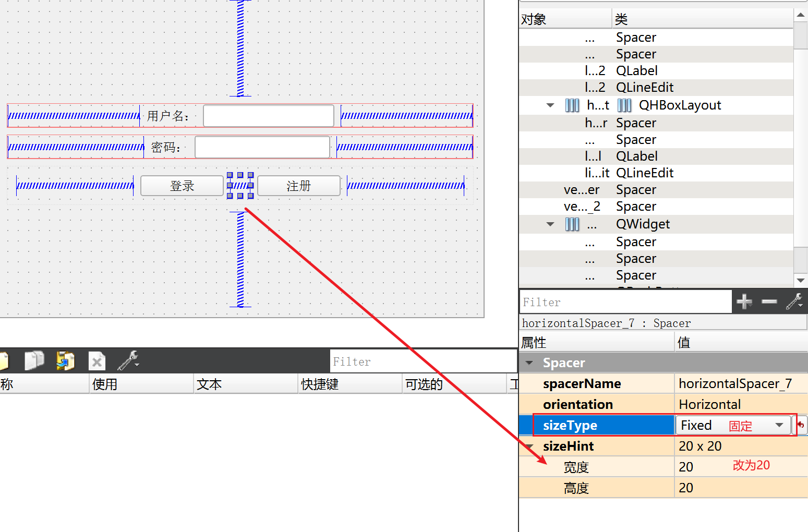Image resolution: width=808 pixels, height=532 pixels.
Task: Click the object inspector scroll up arrow
Action: coord(801,16)
